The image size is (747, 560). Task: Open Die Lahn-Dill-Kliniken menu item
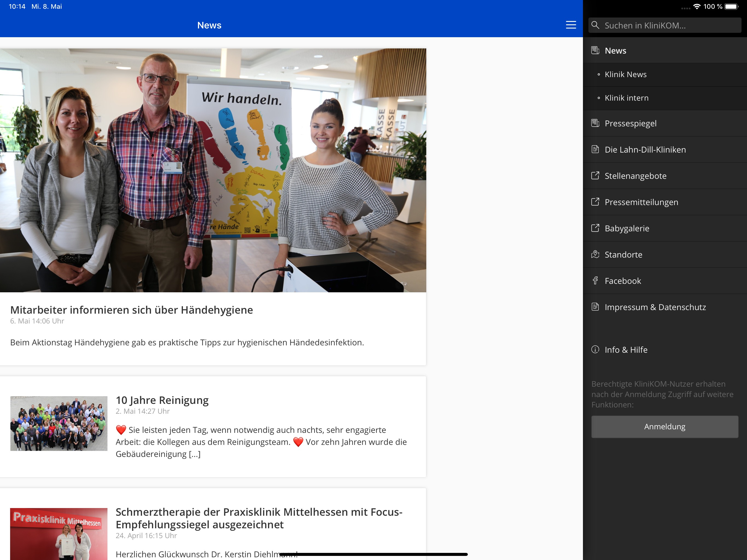click(x=665, y=150)
